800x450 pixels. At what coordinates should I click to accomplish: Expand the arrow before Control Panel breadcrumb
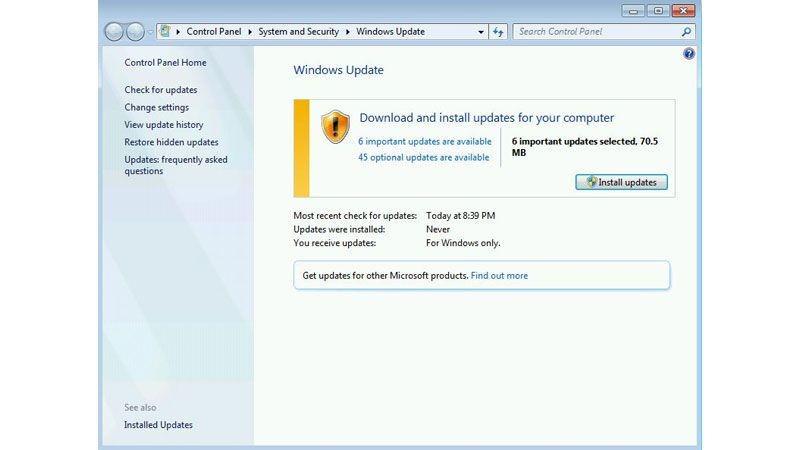(178, 32)
